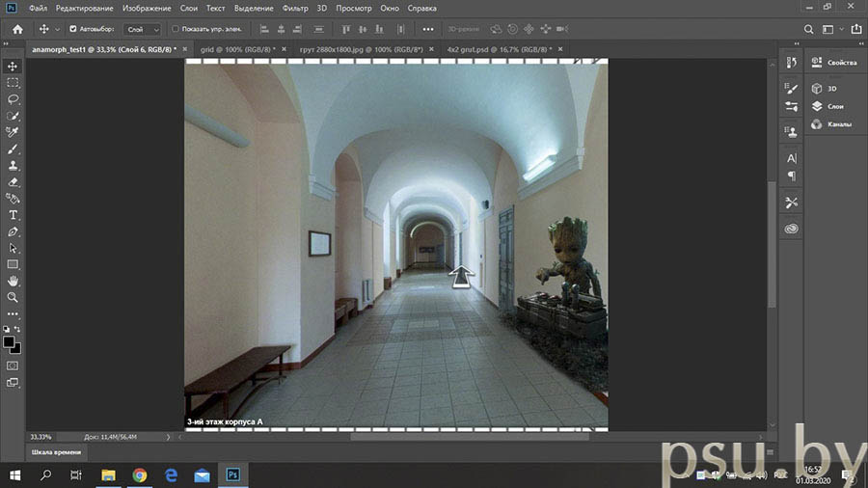
Task: Open the Character panel icon
Action: 791,158
